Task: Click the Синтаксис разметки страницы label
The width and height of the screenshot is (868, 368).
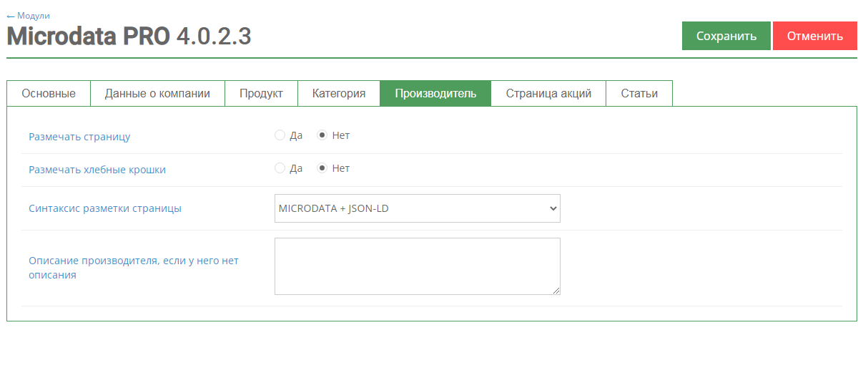Action: [x=105, y=208]
